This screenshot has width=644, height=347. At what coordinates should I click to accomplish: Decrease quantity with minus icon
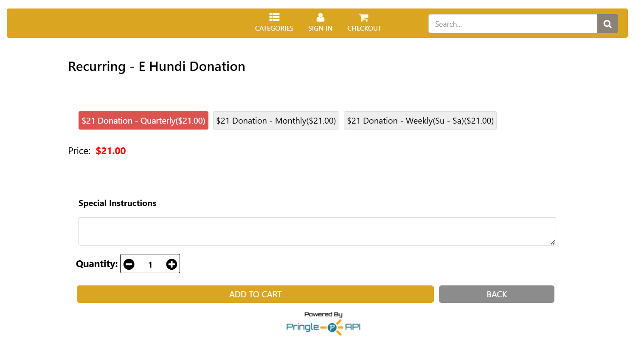(x=129, y=264)
